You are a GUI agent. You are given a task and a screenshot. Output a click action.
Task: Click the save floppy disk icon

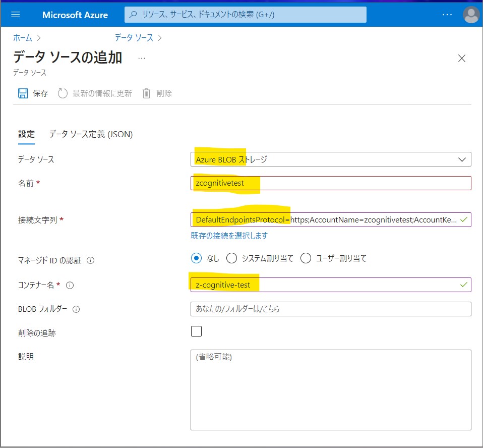(x=23, y=93)
